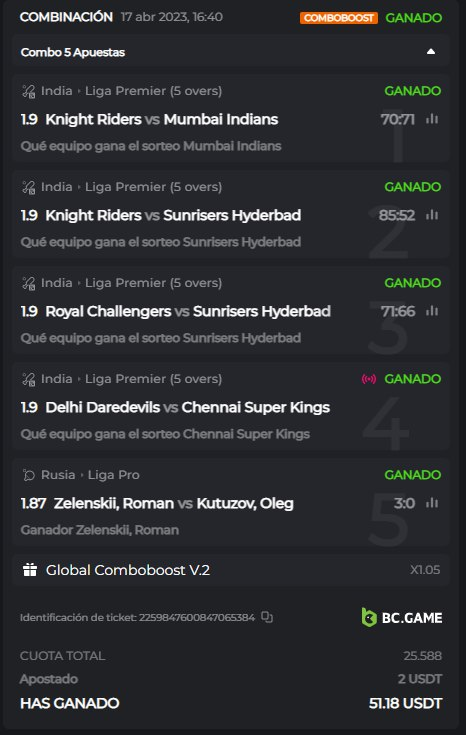Copy the ticket identification number
This screenshot has width=466, height=735.
267,617
